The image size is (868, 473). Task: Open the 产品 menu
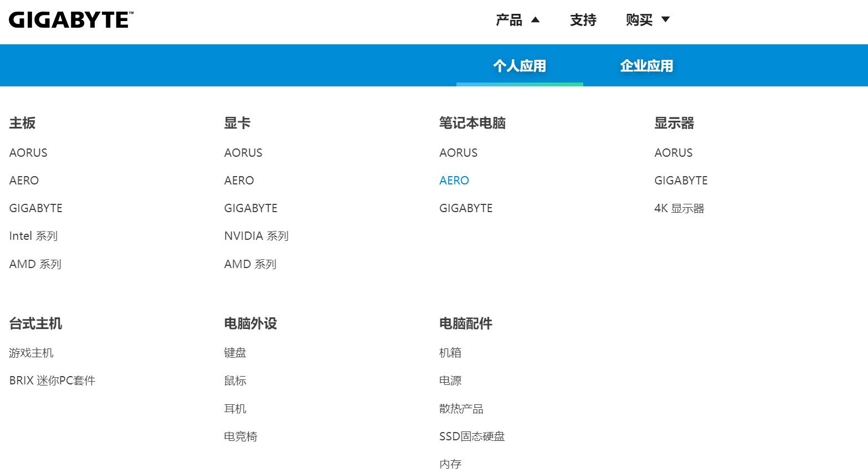[x=509, y=19]
